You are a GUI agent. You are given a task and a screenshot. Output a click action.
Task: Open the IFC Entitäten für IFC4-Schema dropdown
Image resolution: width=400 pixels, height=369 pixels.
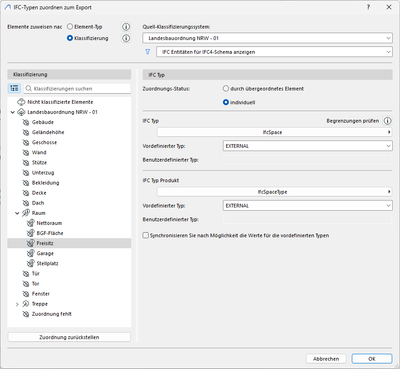(274, 52)
